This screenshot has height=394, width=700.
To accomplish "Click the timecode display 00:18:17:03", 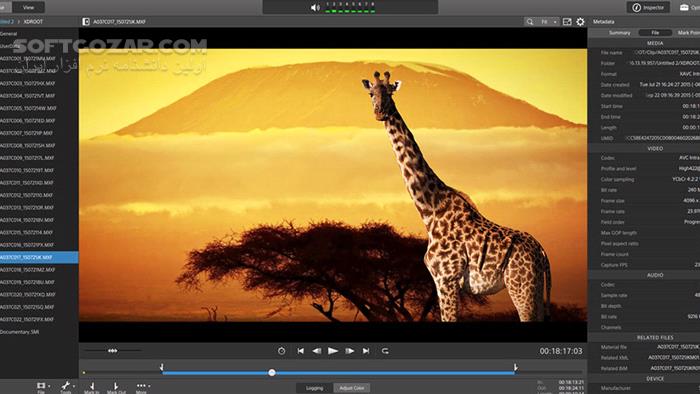I will 561,351.
